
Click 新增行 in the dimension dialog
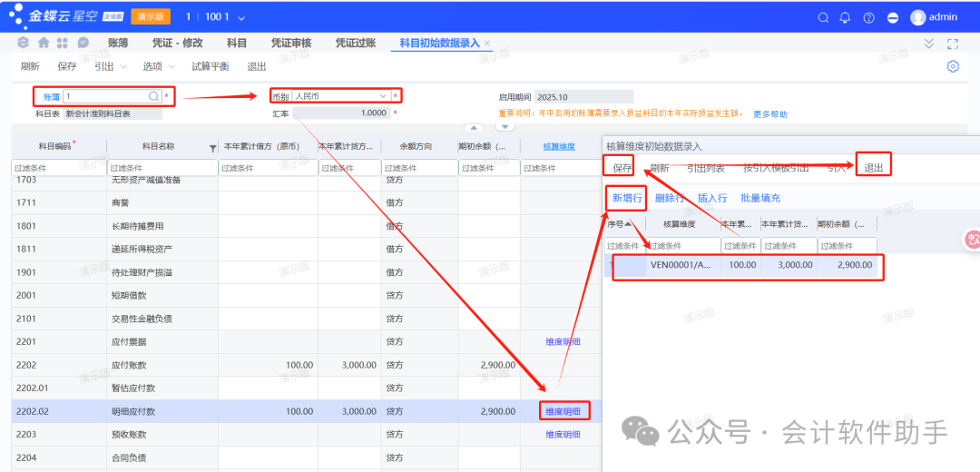(x=627, y=198)
